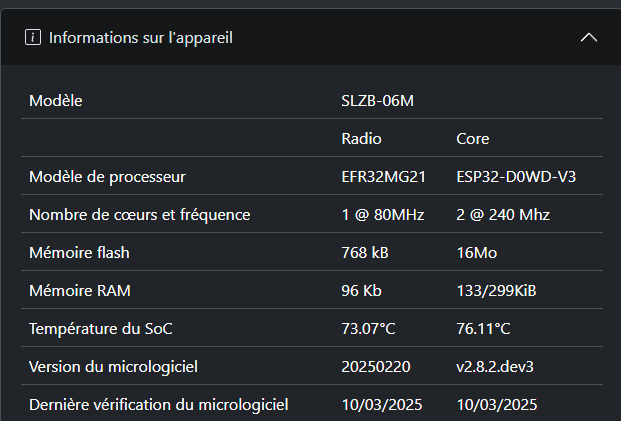621x421 pixels.
Task: Select the Core temperature 76.11°C
Action: 483,329
